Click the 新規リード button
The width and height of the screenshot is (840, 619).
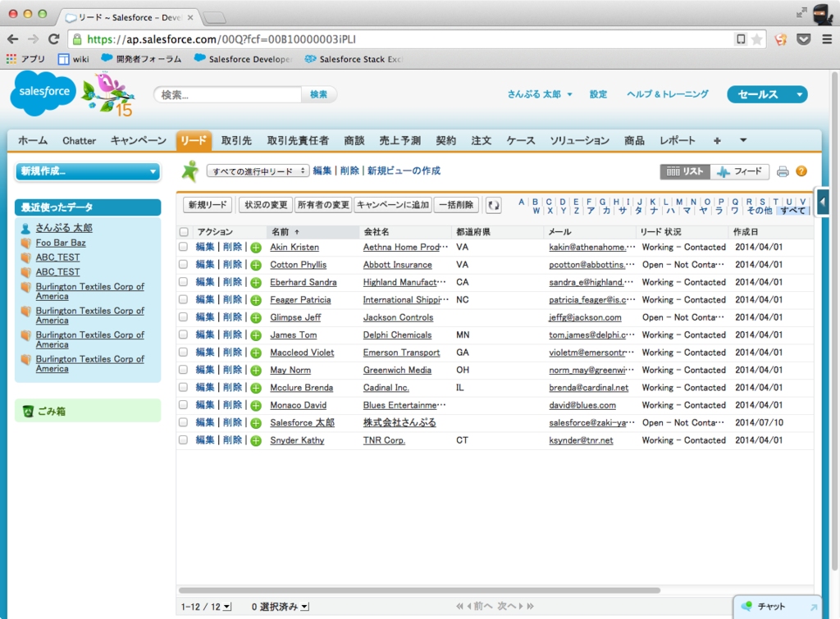pyautogui.click(x=208, y=205)
